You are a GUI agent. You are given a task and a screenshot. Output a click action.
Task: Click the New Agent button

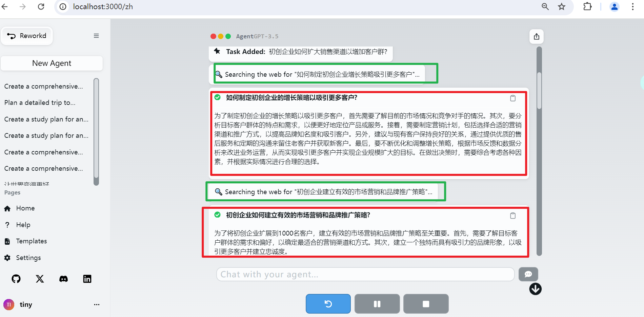click(x=52, y=63)
